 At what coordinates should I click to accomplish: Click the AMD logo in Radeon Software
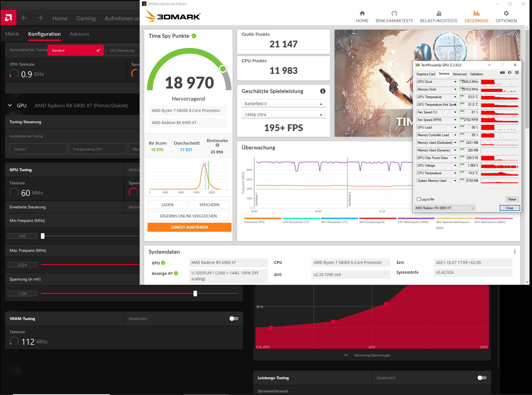tap(8, 18)
